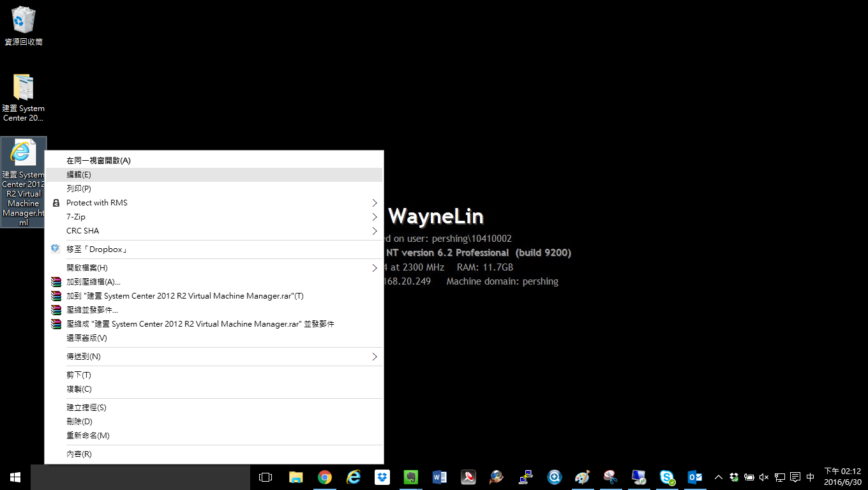Screen dimensions: 868x490
Task: Choose 複製(C) in context menu
Action: point(214,389)
